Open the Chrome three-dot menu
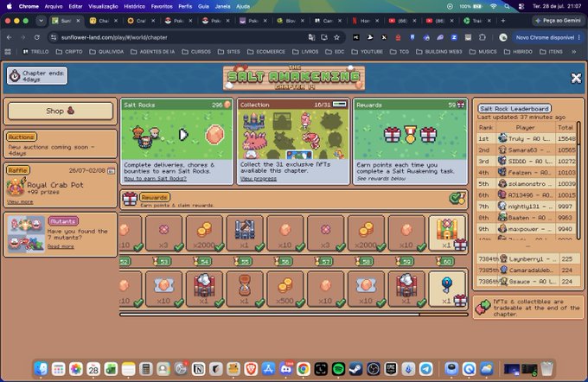This screenshot has width=588, height=382. [579, 37]
